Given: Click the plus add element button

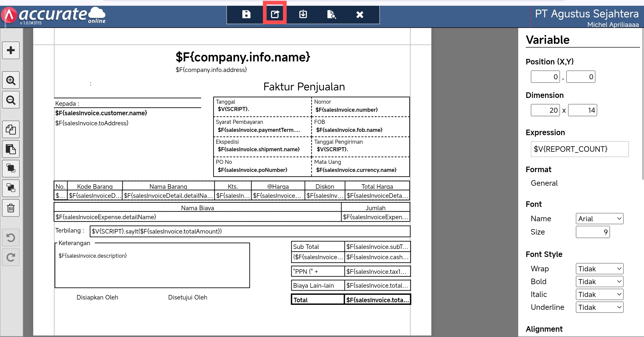Looking at the screenshot, I should click(x=11, y=50).
